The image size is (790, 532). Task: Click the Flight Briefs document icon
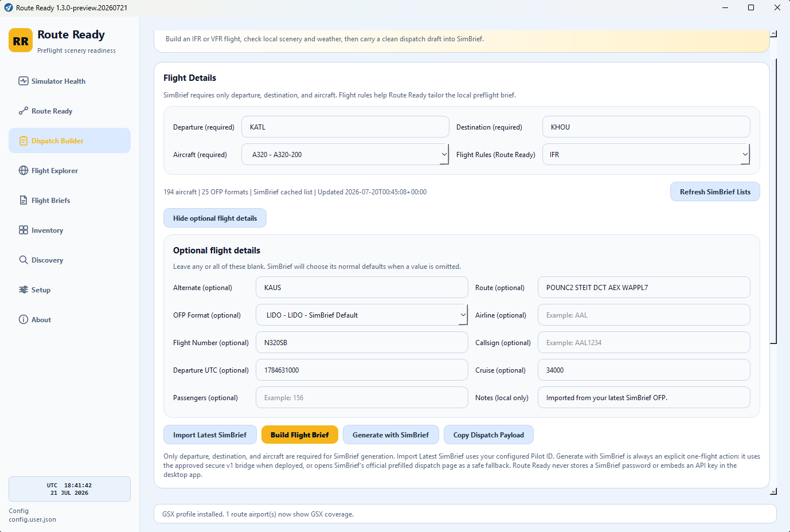pyautogui.click(x=24, y=200)
